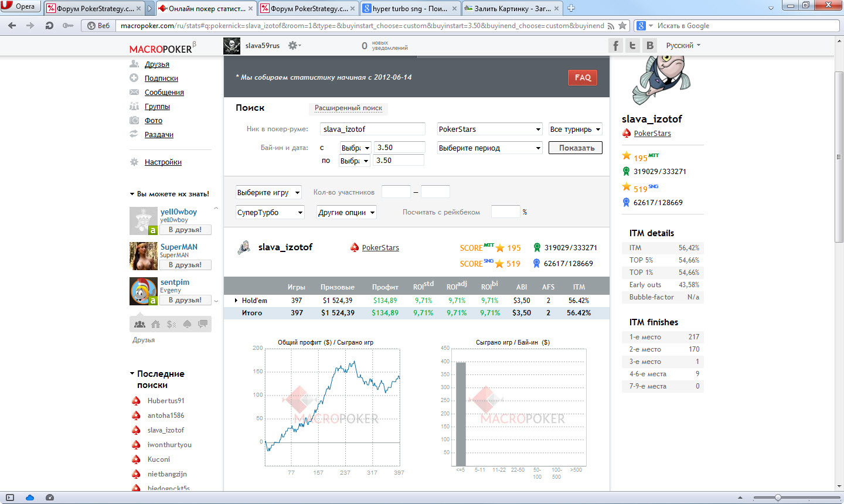Image resolution: width=844 pixels, height=504 pixels.
Task: Click the Настройки gear icon in sidebar
Action: click(134, 162)
